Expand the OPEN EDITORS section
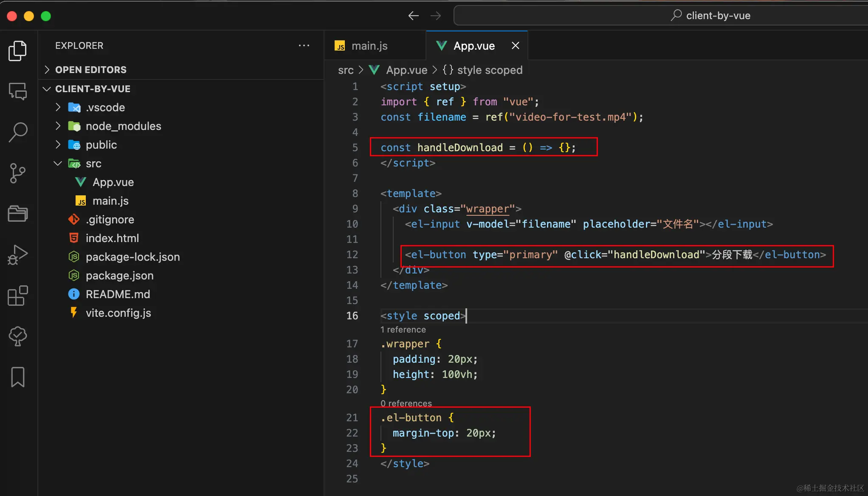 point(181,70)
